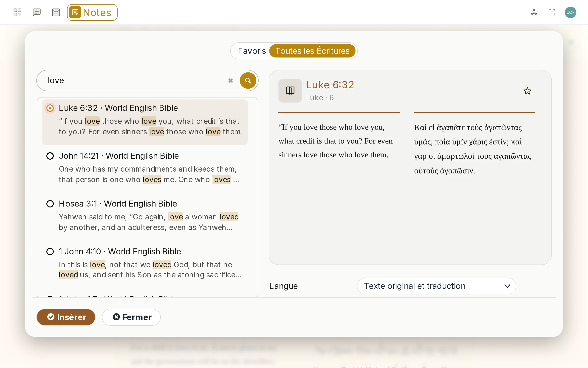Open the Langue dropdown

[436, 286]
